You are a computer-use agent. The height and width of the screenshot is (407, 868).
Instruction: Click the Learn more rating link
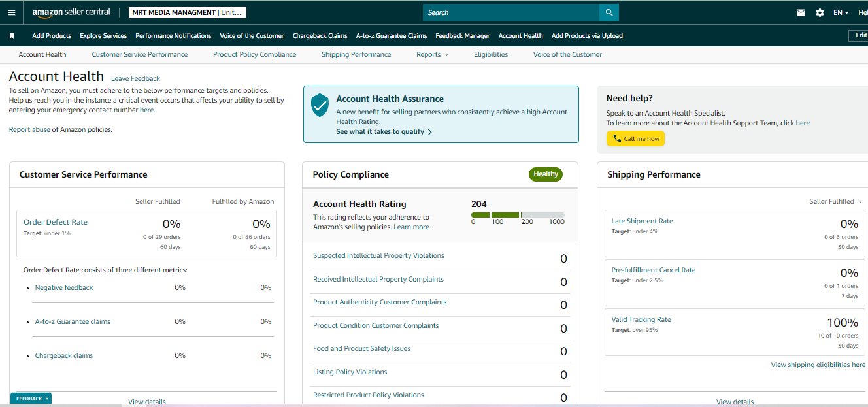point(411,227)
